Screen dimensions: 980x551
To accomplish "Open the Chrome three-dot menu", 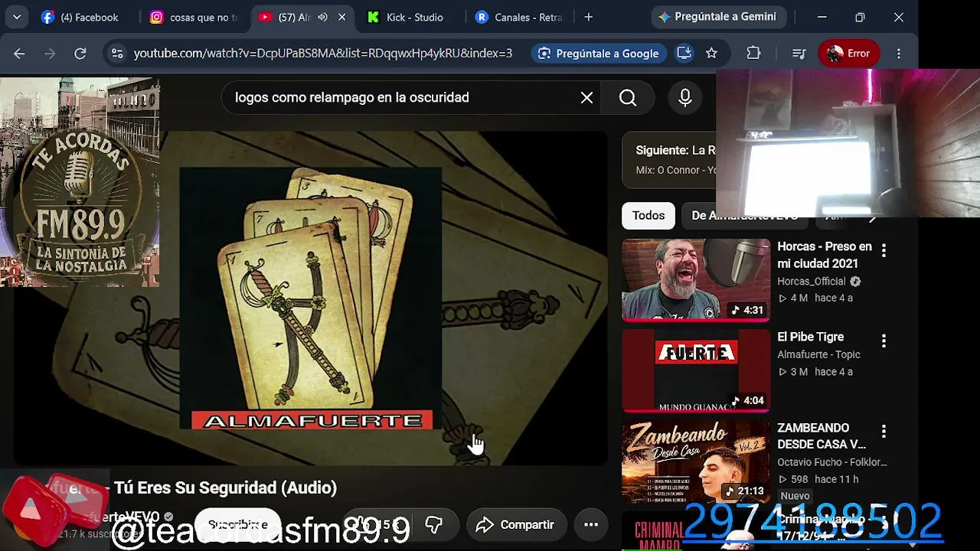I will coord(899,54).
